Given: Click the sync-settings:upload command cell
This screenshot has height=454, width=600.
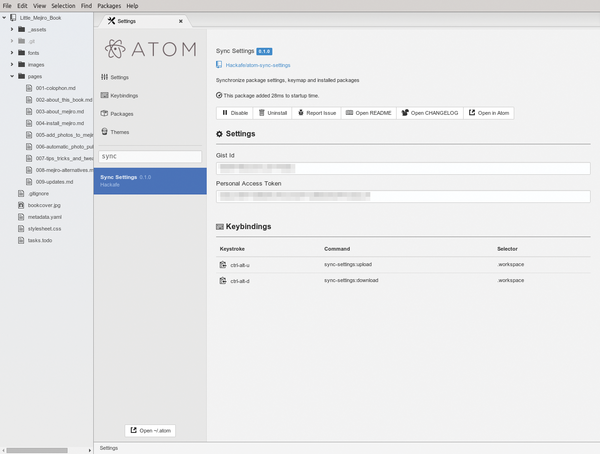Looking at the screenshot, I should click(348, 265).
